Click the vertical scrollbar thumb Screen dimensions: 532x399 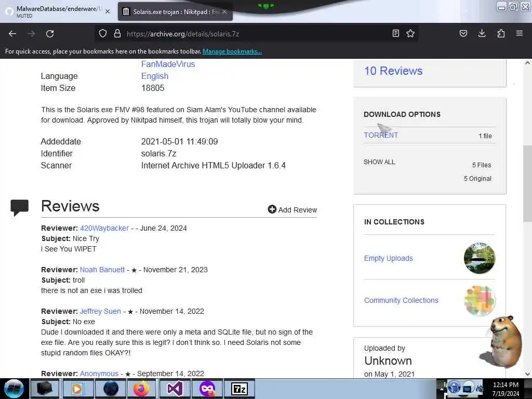coord(527,183)
